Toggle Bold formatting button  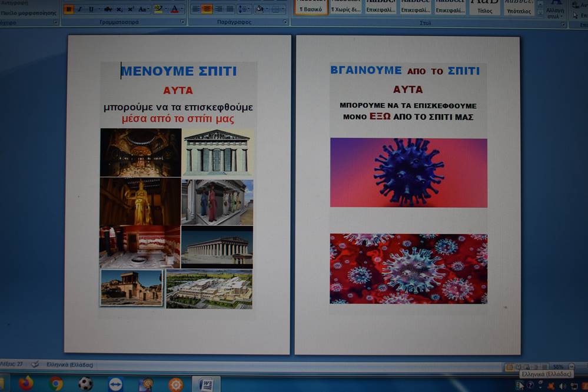[68, 9]
